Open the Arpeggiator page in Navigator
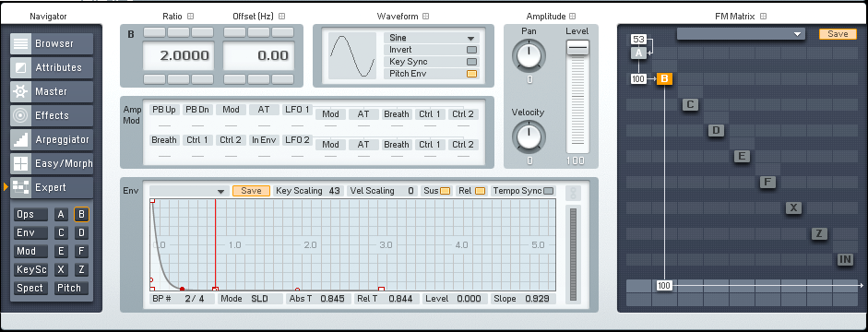The height and width of the screenshot is (332, 868). (52, 139)
